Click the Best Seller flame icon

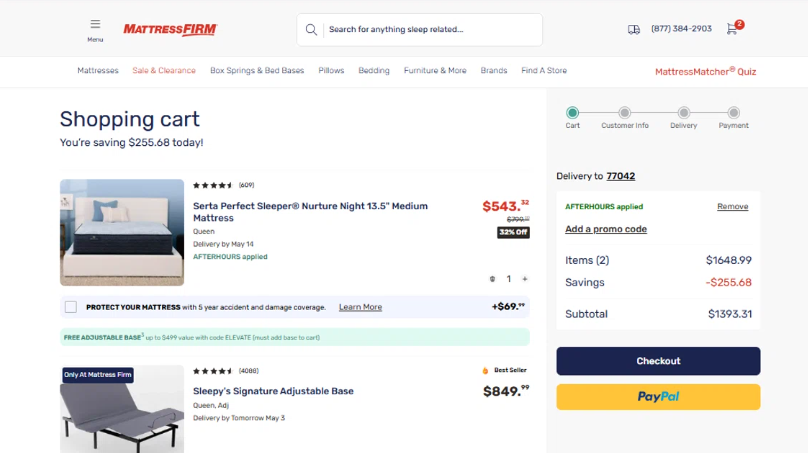click(x=485, y=371)
